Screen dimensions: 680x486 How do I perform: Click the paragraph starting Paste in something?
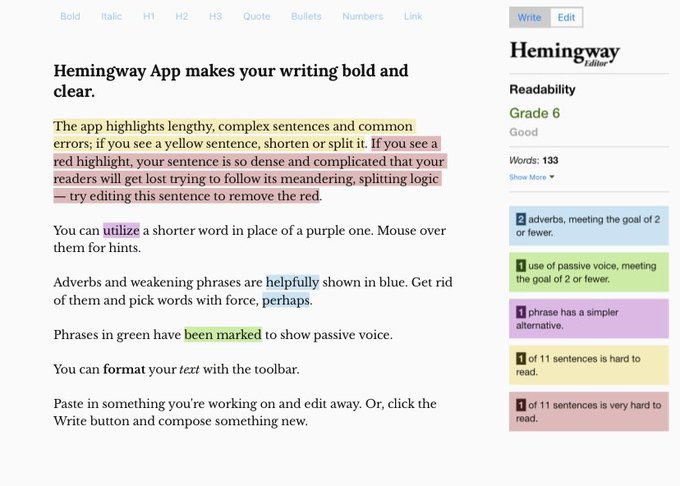click(245, 412)
